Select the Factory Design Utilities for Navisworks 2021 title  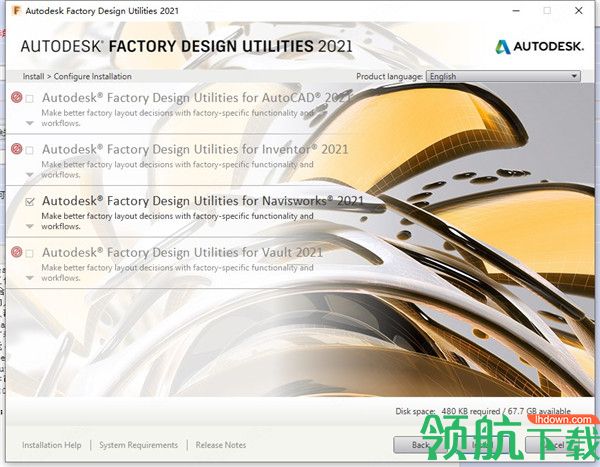click(x=203, y=201)
